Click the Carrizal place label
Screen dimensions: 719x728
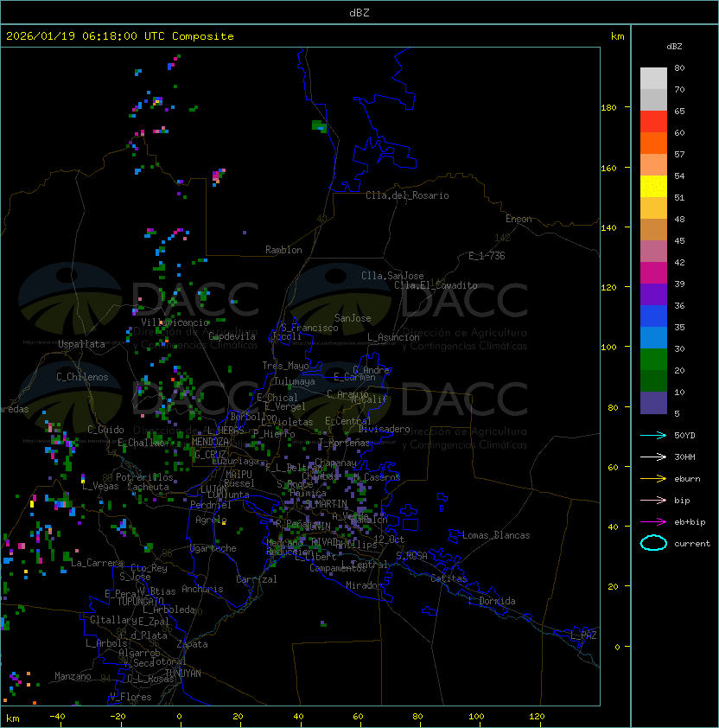point(257,579)
